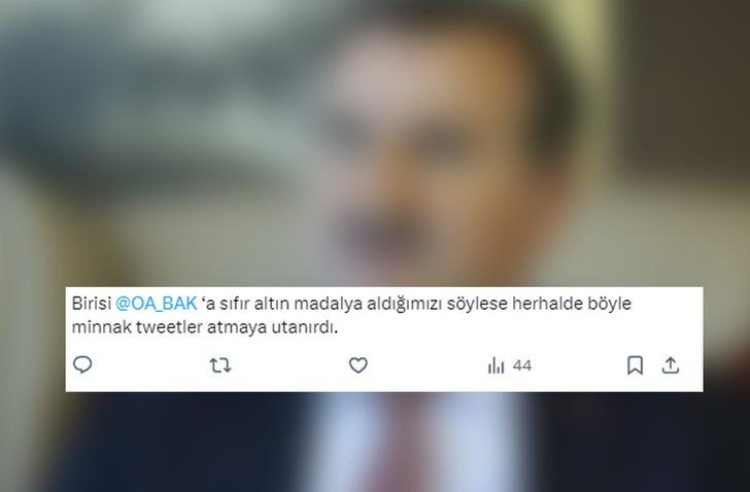Open the reply speech bubble icon
Viewport: 750px width, 492px height.
(82, 365)
